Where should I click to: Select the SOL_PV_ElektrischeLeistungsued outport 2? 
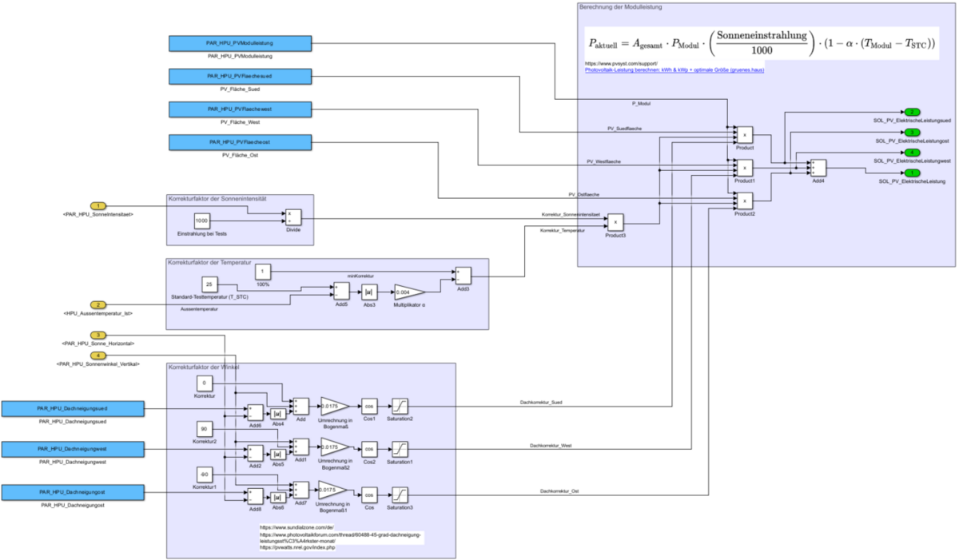pyautogui.click(x=912, y=112)
